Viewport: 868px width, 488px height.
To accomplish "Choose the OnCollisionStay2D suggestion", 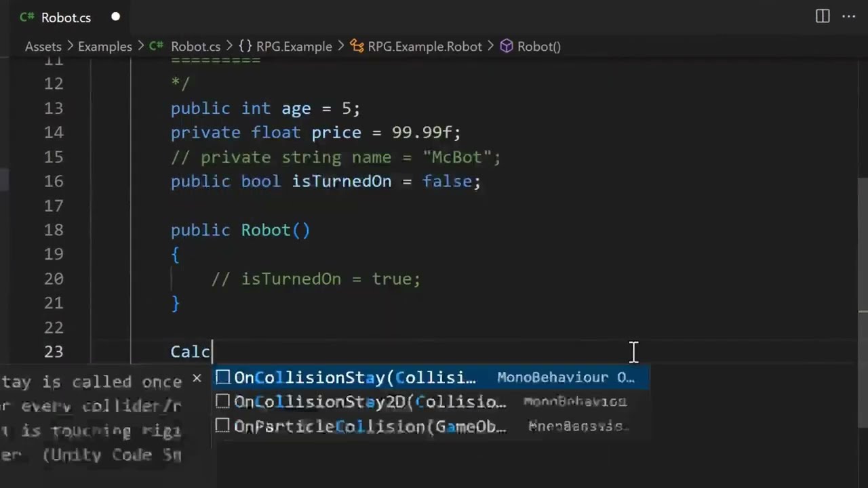I will click(432, 402).
